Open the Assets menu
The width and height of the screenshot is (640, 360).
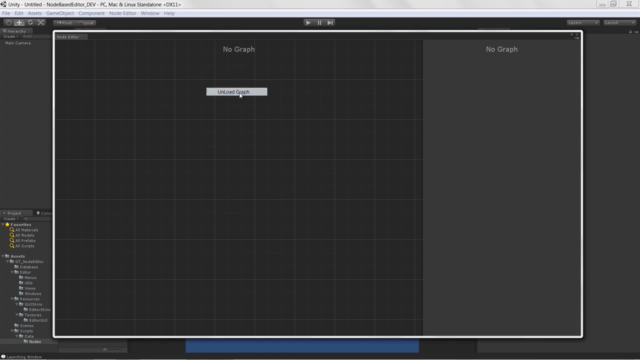(x=35, y=13)
